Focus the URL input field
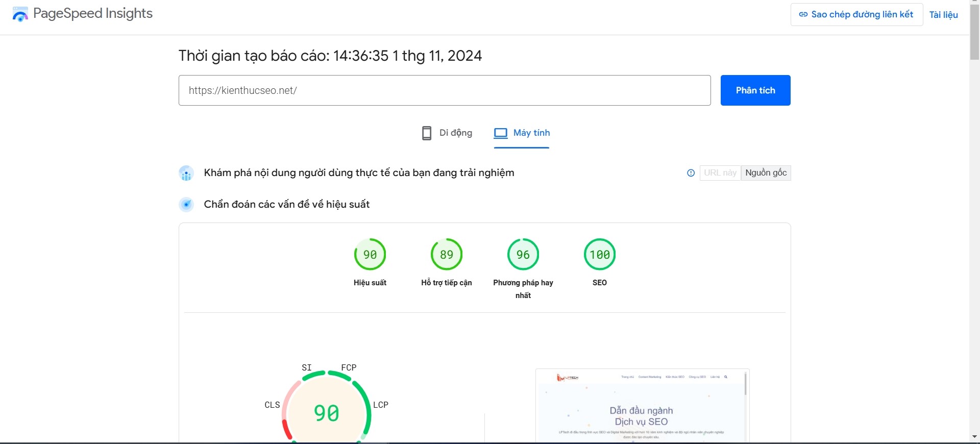This screenshot has width=980, height=444. click(x=445, y=90)
